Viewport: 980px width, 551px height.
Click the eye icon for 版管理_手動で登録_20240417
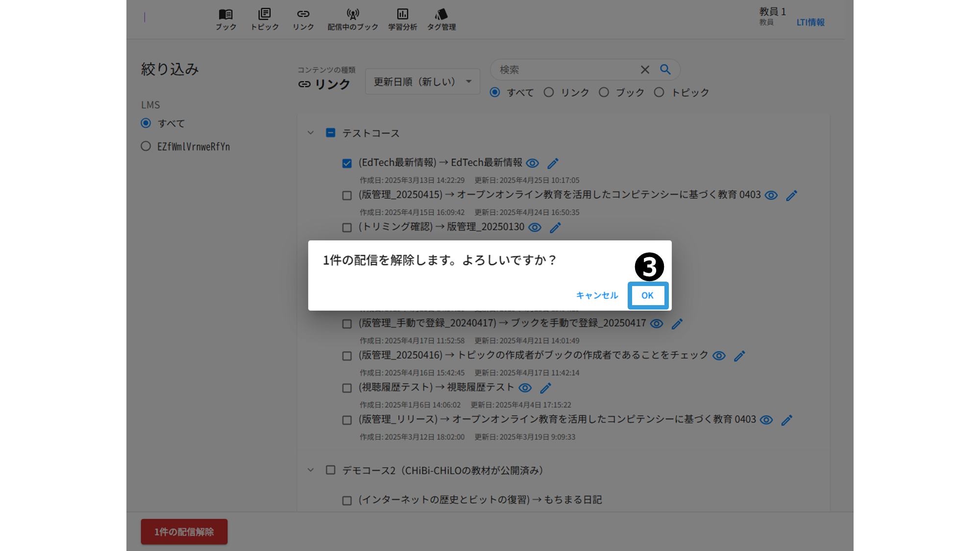[x=657, y=324]
